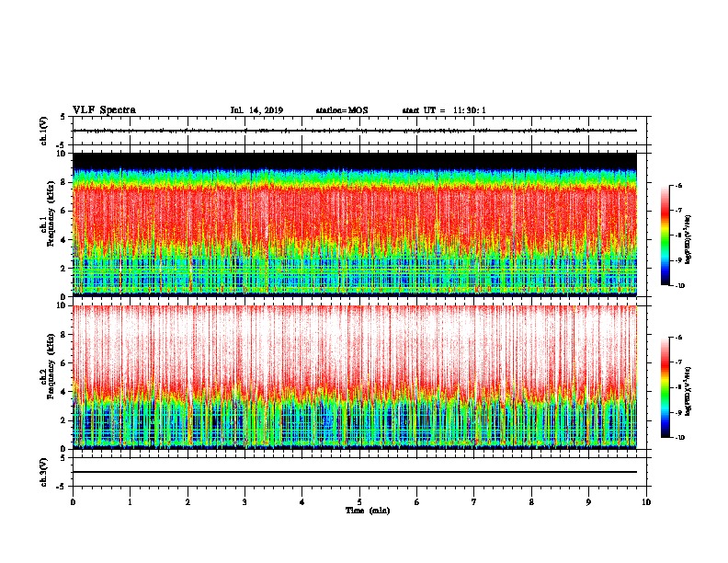Click the "ch.3(V)" waveform axis label

pos(44,473)
